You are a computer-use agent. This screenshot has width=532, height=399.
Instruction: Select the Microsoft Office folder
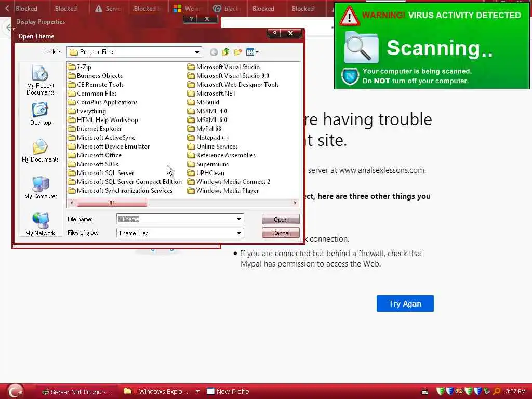(x=95, y=155)
